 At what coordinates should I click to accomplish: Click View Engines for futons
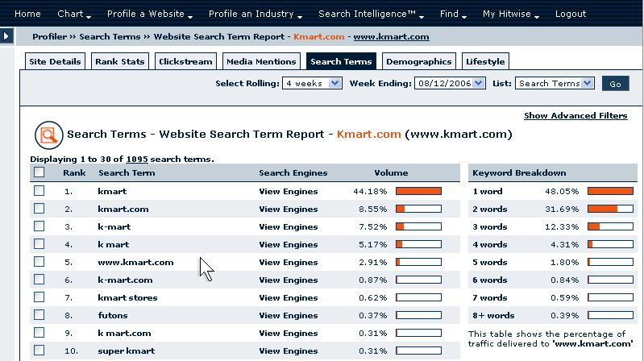click(289, 315)
